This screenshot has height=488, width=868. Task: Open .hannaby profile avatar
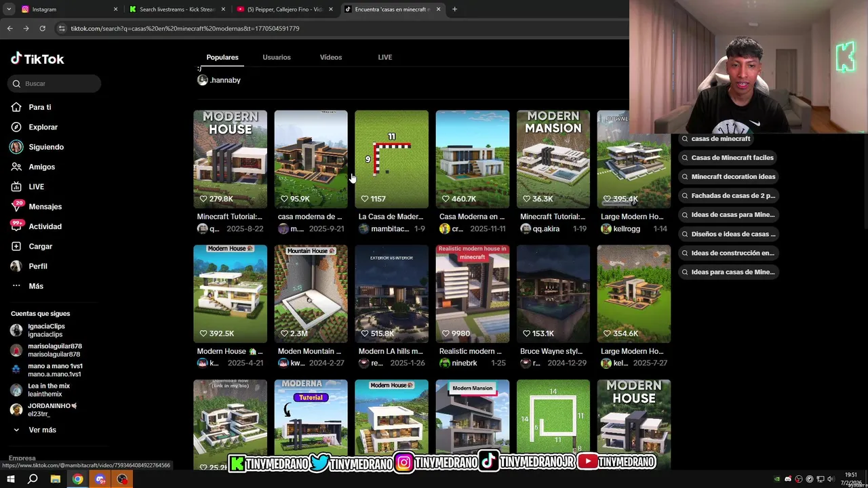(x=202, y=80)
